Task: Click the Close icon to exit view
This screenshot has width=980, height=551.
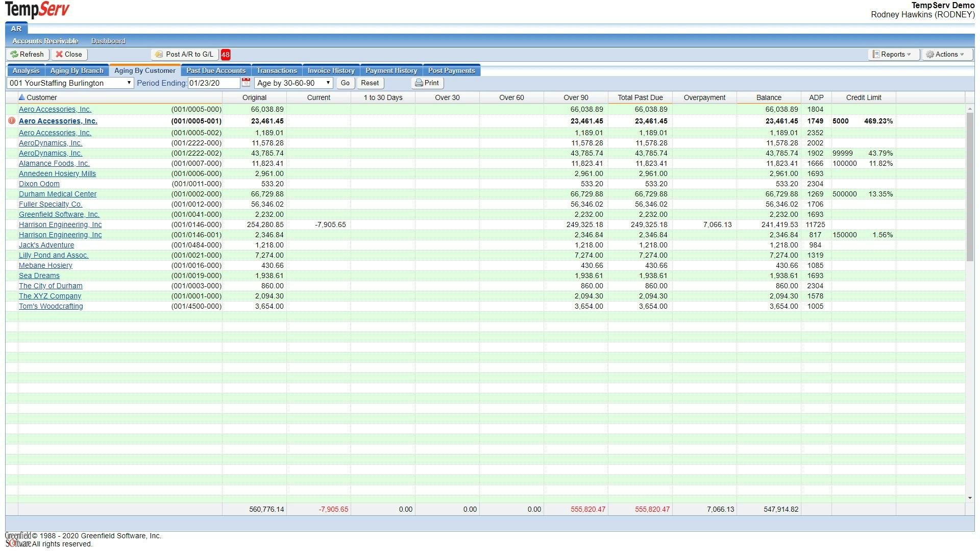Action: pyautogui.click(x=68, y=54)
